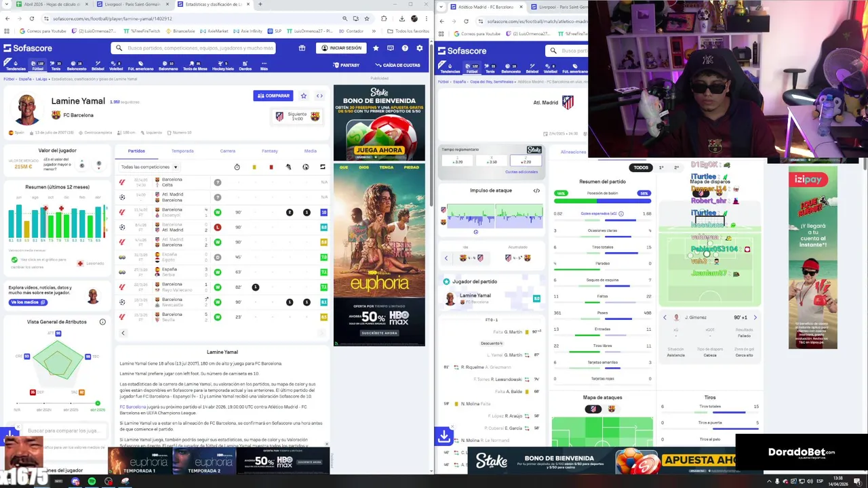The width and height of the screenshot is (868, 488).
Task: Switch to Carrera tab
Action: click(x=228, y=151)
